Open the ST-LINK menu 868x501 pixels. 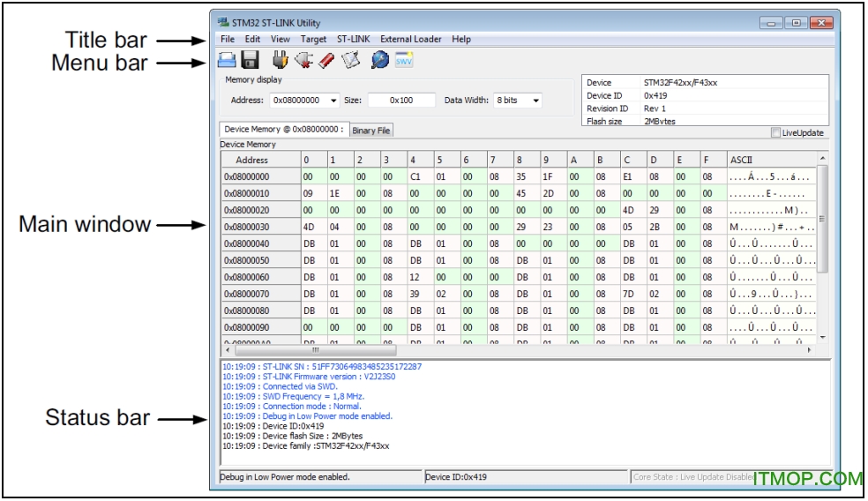coord(353,40)
